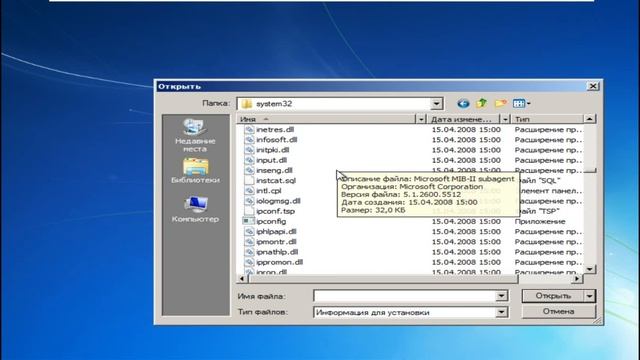
Task: Open the Дата изменения column filter dropdown
Action: pyautogui.click(x=505, y=119)
